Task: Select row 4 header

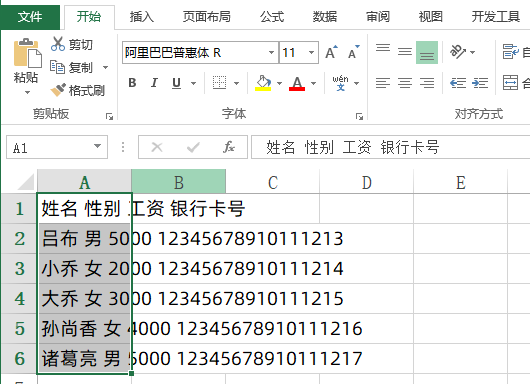Action: click(x=20, y=299)
